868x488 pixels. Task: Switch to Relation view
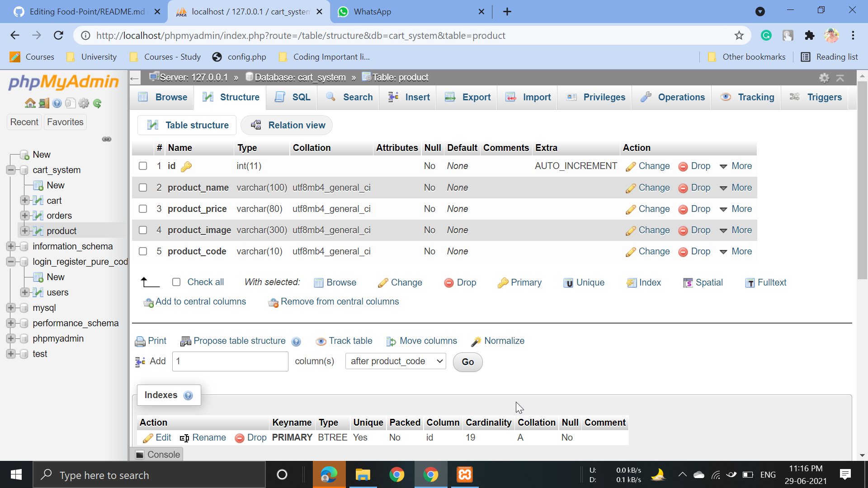(288, 125)
